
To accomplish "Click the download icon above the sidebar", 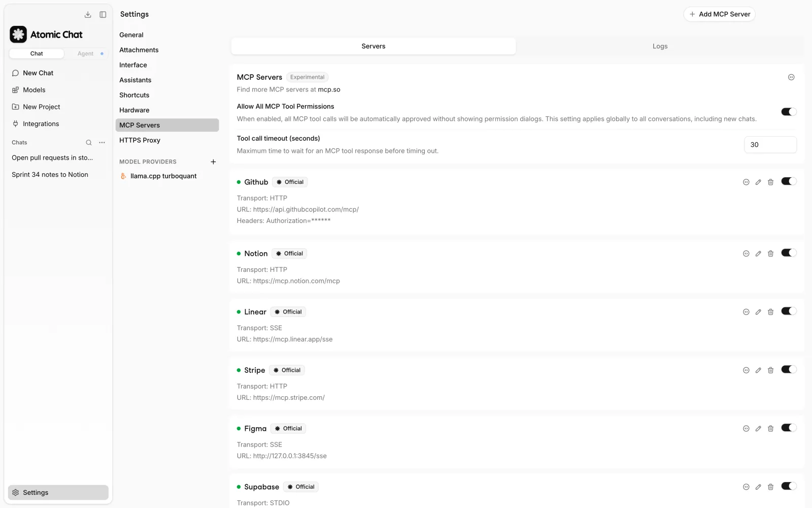I will tap(88, 15).
